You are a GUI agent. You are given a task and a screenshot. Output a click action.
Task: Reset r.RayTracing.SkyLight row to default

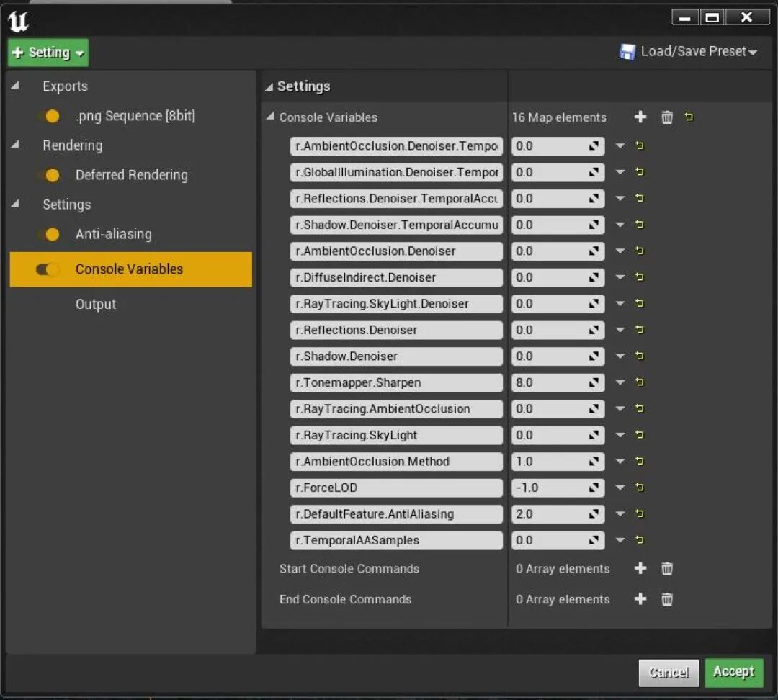click(x=640, y=434)
